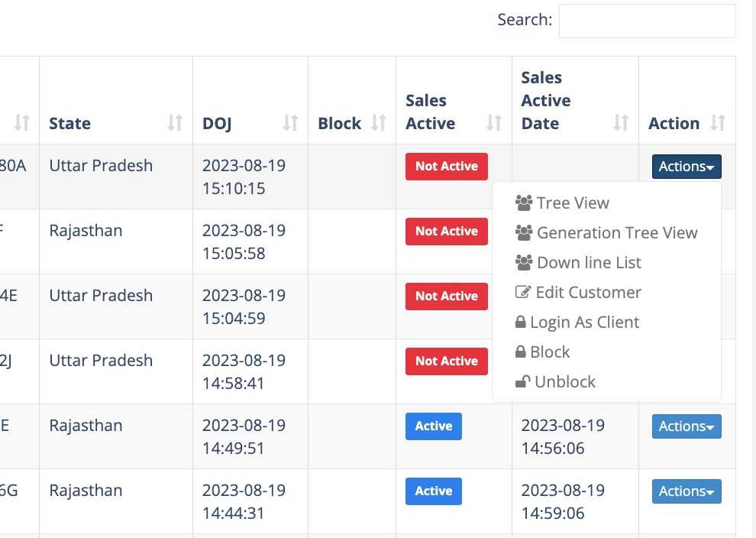Image resolution: width=756 pixels, height=538 pixels.
Task: Click the Generation Tree View icon
Action: pos(523,233)
